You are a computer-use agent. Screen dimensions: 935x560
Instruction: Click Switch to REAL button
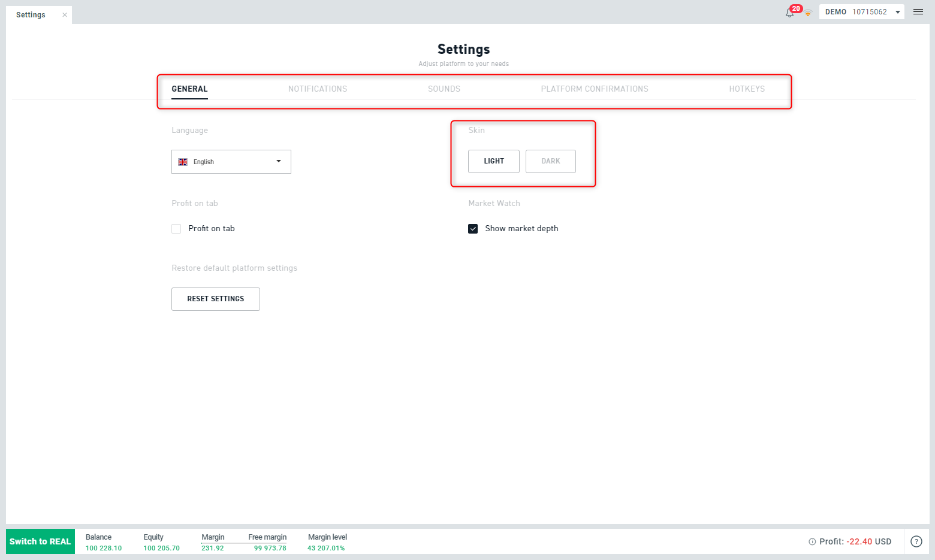(40, 541)
